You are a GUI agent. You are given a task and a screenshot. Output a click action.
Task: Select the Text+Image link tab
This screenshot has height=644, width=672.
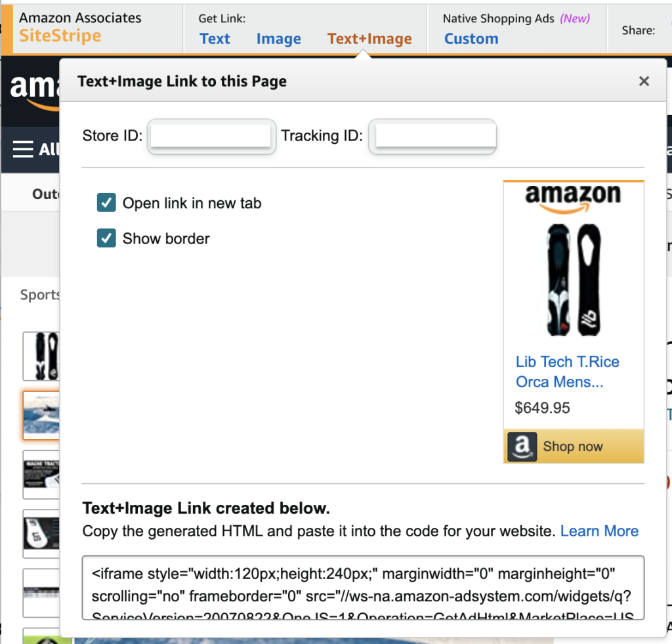(369, 39)
